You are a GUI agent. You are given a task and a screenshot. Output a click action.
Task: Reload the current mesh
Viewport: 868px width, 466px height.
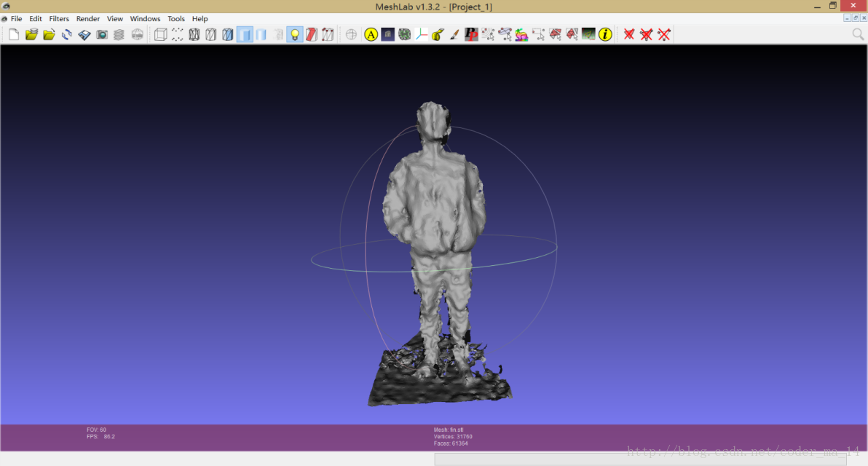tap(66, 34)
